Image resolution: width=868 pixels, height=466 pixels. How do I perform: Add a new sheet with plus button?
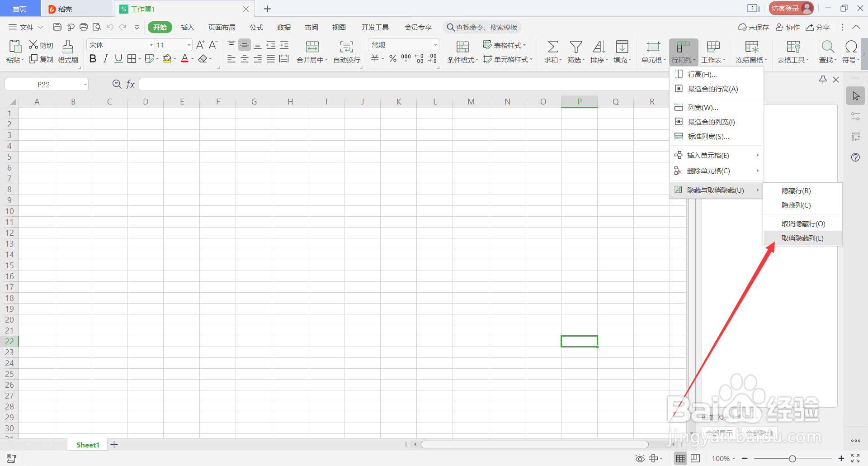(x=114, y=445)
